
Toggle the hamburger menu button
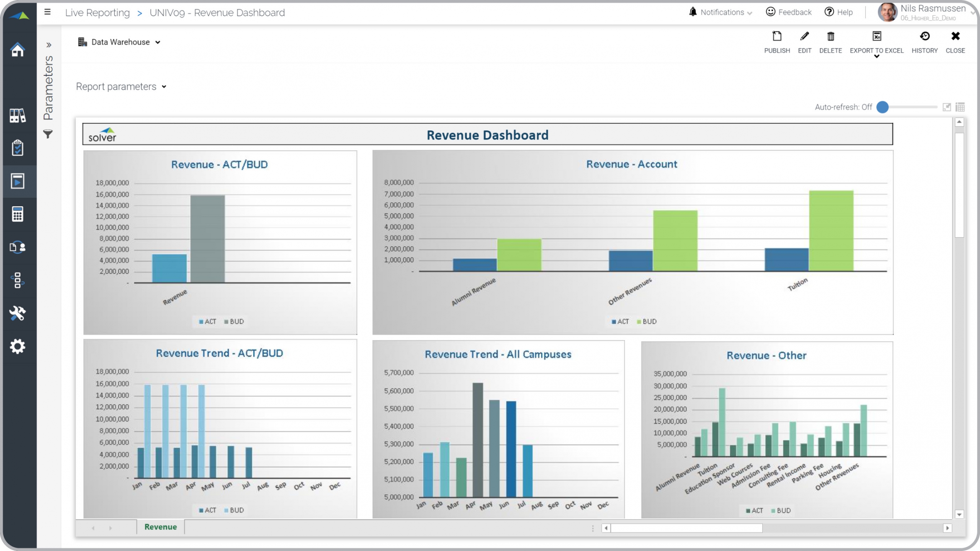click(x=47, y=12)
